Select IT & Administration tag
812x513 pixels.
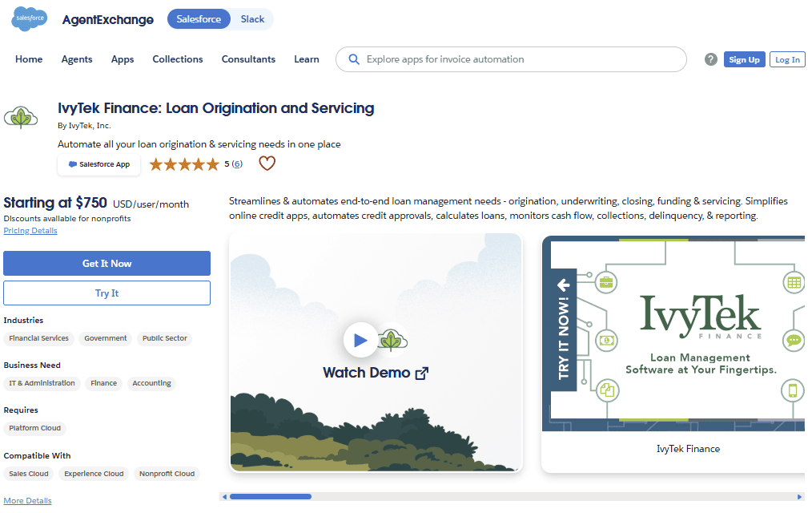pyautogui.click(x=42, y=383)
